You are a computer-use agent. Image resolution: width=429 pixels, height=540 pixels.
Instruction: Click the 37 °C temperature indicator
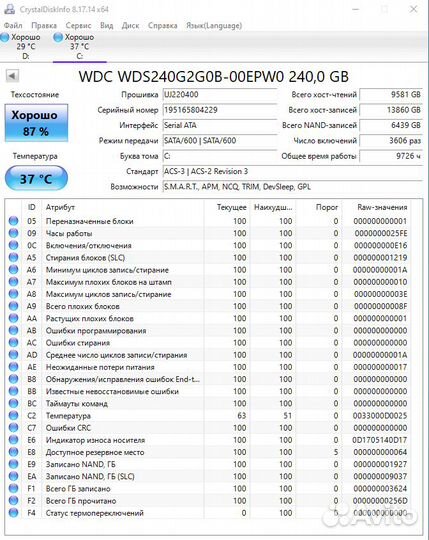36,178
